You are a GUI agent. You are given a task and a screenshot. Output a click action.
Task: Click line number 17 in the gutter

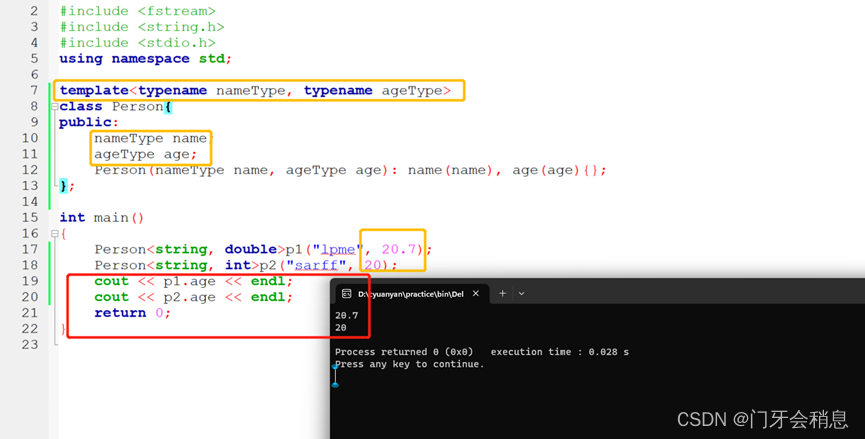[x=30, y=249]
